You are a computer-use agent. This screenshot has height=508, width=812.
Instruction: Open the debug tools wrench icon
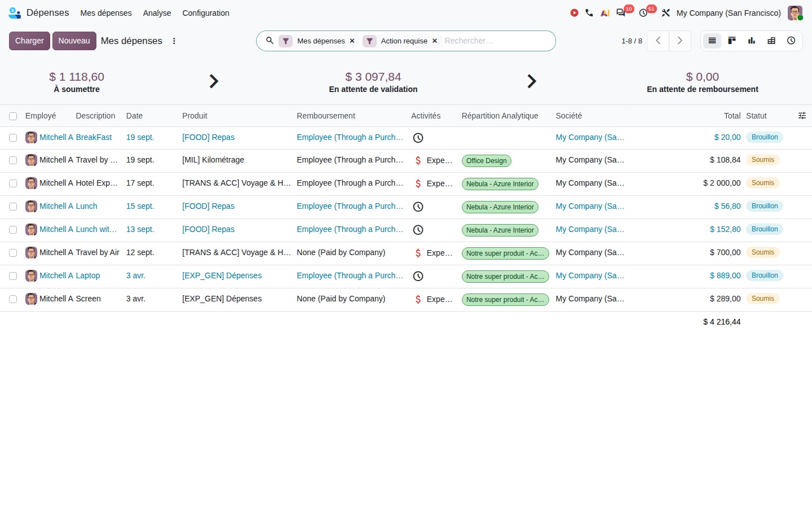(666, 13)
